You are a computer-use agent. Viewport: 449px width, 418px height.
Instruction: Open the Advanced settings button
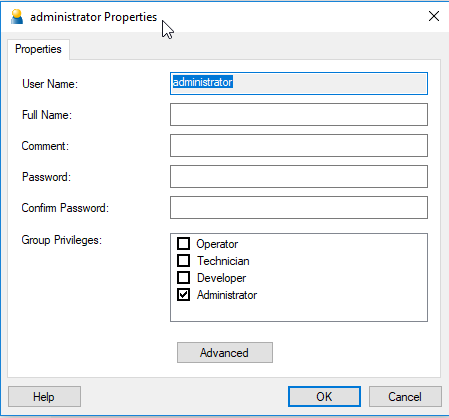click(225, 353)
